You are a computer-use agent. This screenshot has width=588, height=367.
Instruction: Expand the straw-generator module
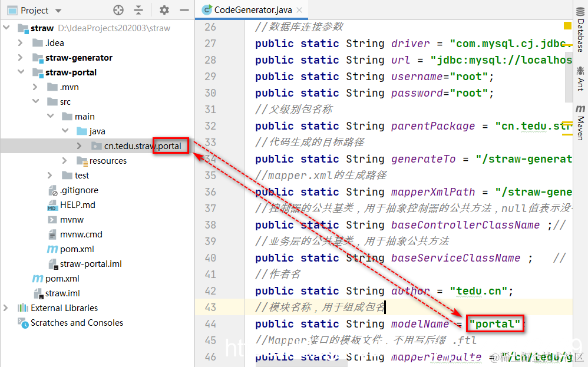[21, 57]
